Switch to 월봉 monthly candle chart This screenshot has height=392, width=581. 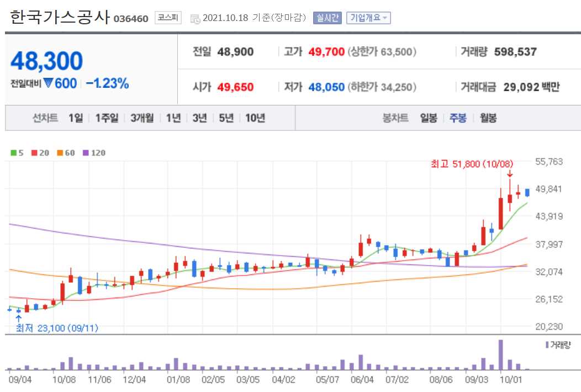[x=488, y=118]
